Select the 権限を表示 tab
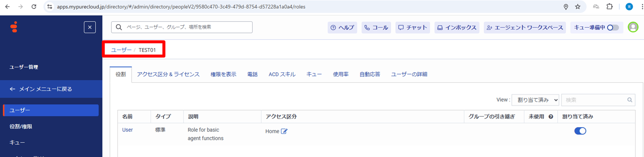The image size is (644, 157). [223, 74]
